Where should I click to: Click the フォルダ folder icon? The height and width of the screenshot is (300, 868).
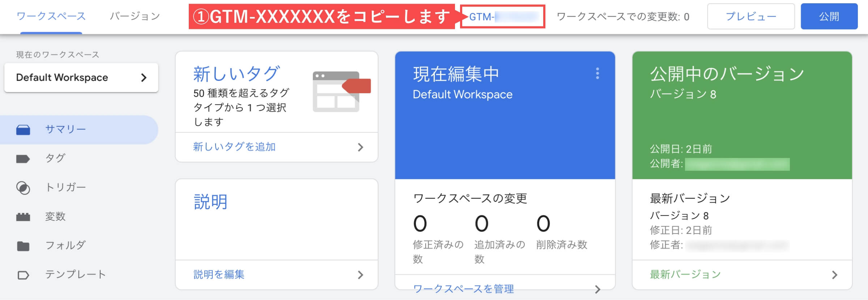[23, 246]
